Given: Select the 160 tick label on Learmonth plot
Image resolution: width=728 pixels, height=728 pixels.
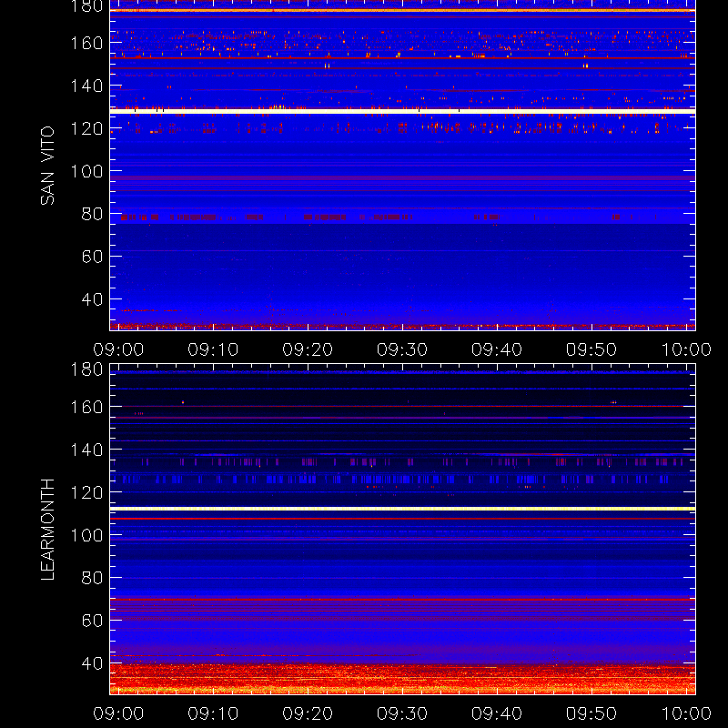Looking at the screenshot, I should coord(86,407).
